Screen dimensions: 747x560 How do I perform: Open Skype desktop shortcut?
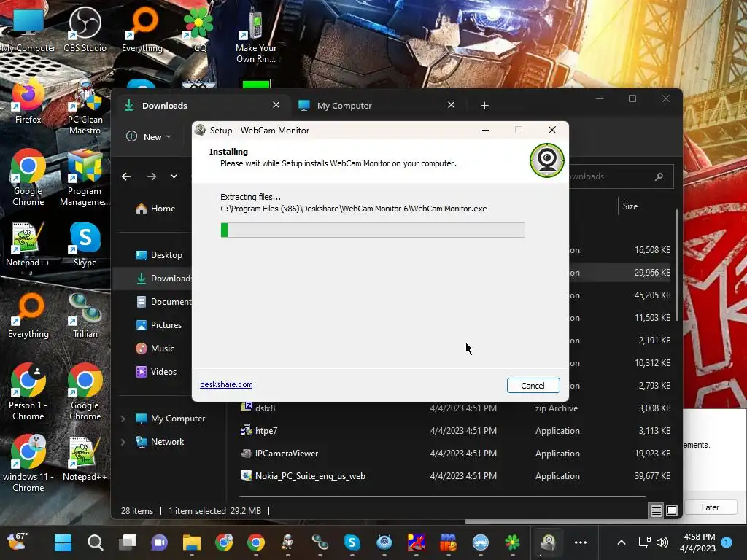[x=85, y=244]
